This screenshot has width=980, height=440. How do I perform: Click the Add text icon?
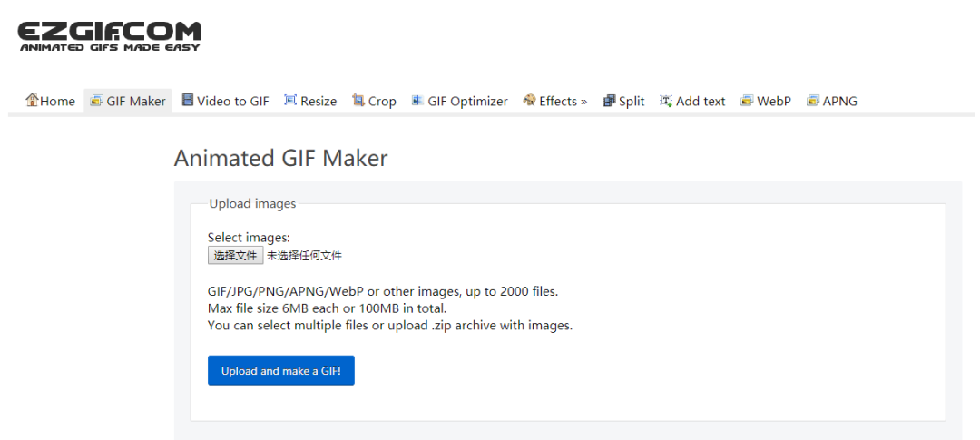pos(666,101)
